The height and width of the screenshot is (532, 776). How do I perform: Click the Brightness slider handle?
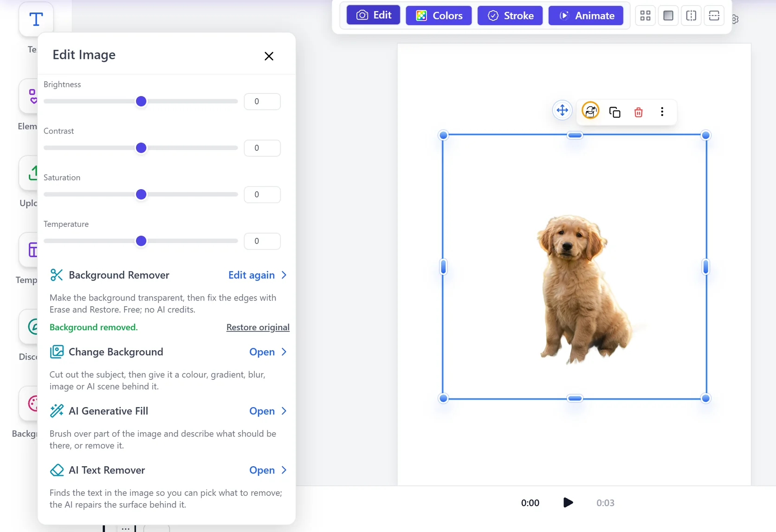141,101
